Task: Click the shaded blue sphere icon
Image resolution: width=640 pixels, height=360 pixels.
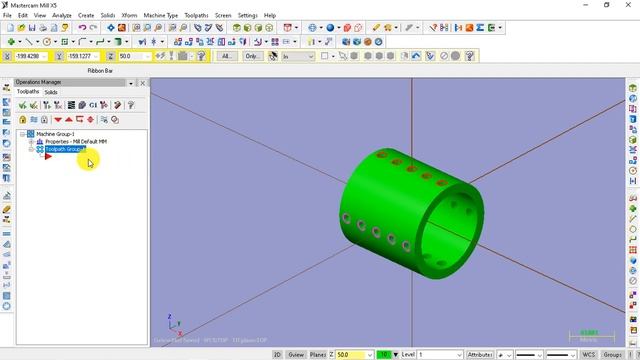Action: pos(330,28)
